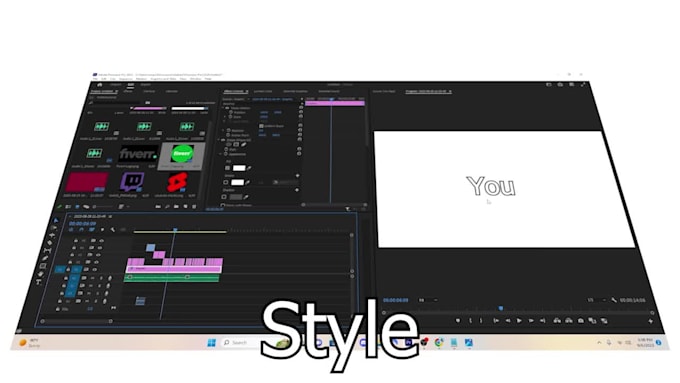Create four-point rectangle mask in Effect Controls
This screenshot has width=680, height=383.
(236, 144)
